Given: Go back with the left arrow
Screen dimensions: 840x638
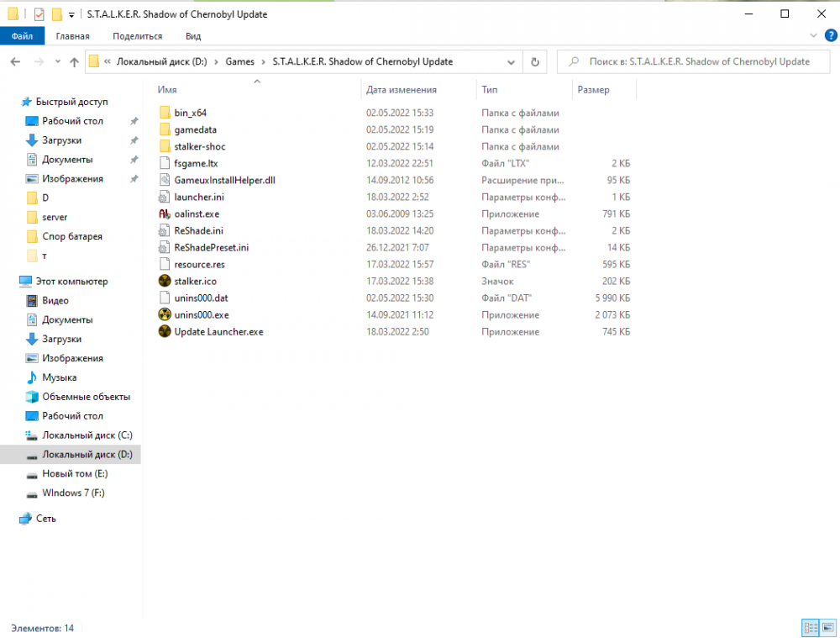Looking at the screenshot, I should coord(15,61).
